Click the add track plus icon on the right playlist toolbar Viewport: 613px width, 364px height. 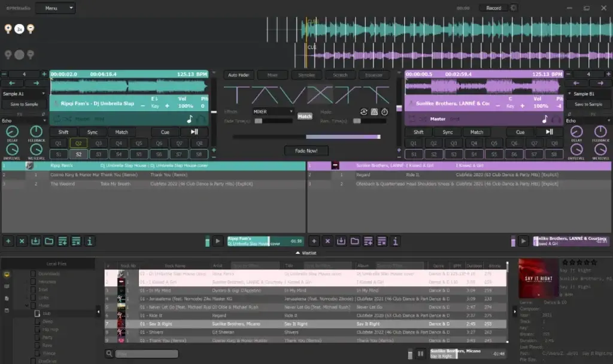[314, 241]
